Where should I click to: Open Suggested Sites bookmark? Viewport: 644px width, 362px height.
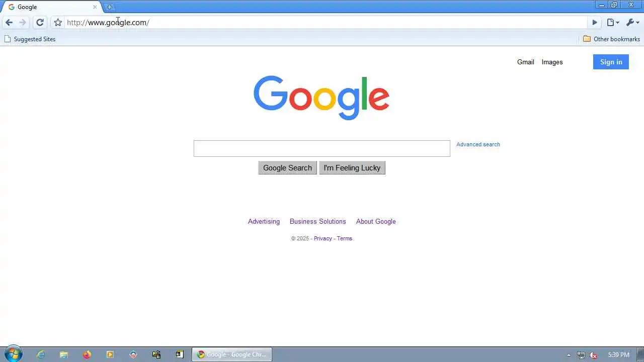[x=30, y=39]
